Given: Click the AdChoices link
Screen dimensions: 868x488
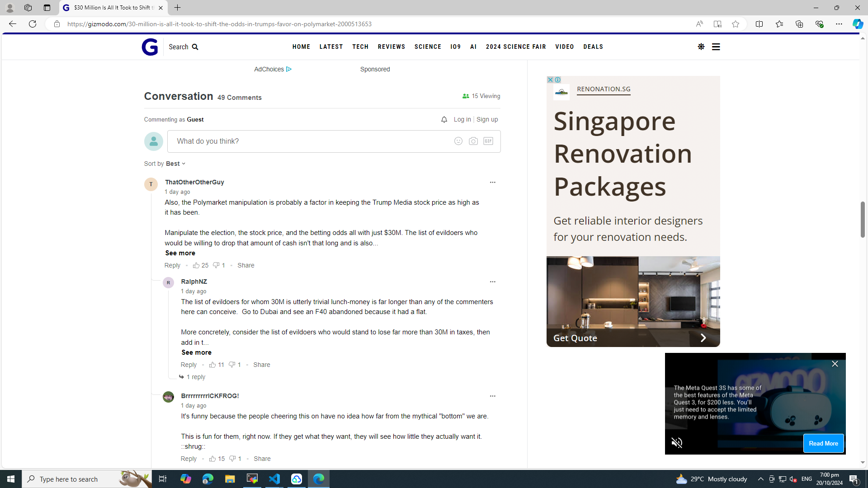Looking at the screenshot, I should click(x=273, y=69).
